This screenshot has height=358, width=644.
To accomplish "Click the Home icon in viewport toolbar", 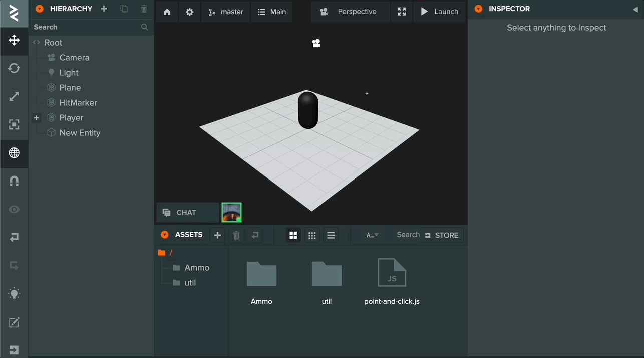I will pyautogui.click(x=167, y=12).
